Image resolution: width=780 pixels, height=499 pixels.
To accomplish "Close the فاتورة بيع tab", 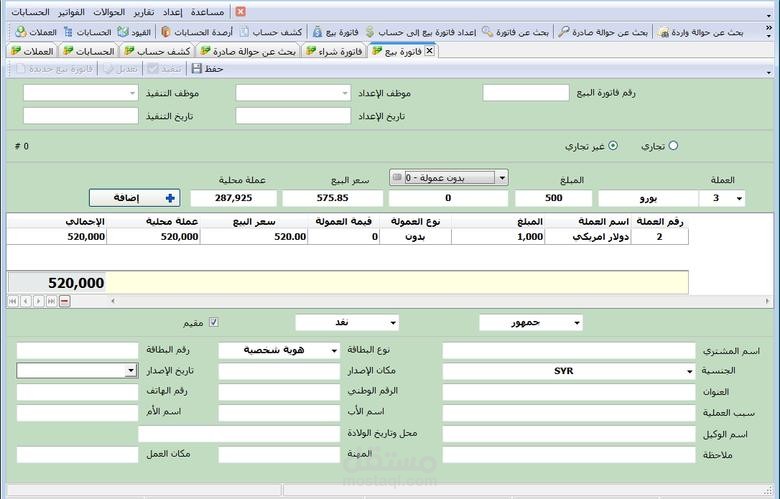I will [429, 51].
